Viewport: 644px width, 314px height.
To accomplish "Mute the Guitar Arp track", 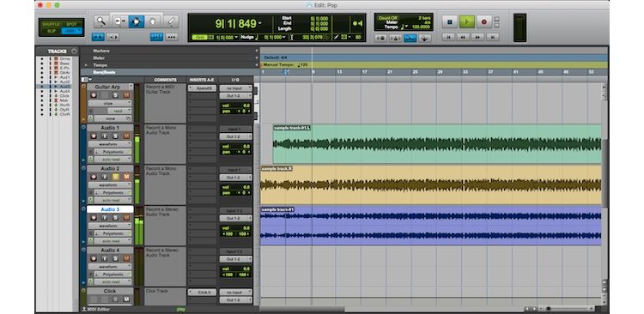I will click(126, 95).
